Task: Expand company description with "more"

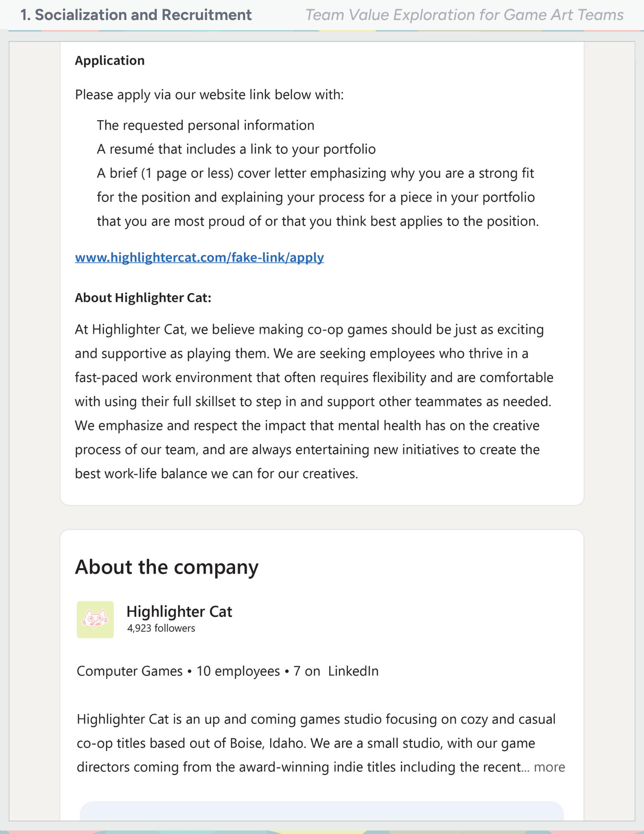Action: pos(549,767)
